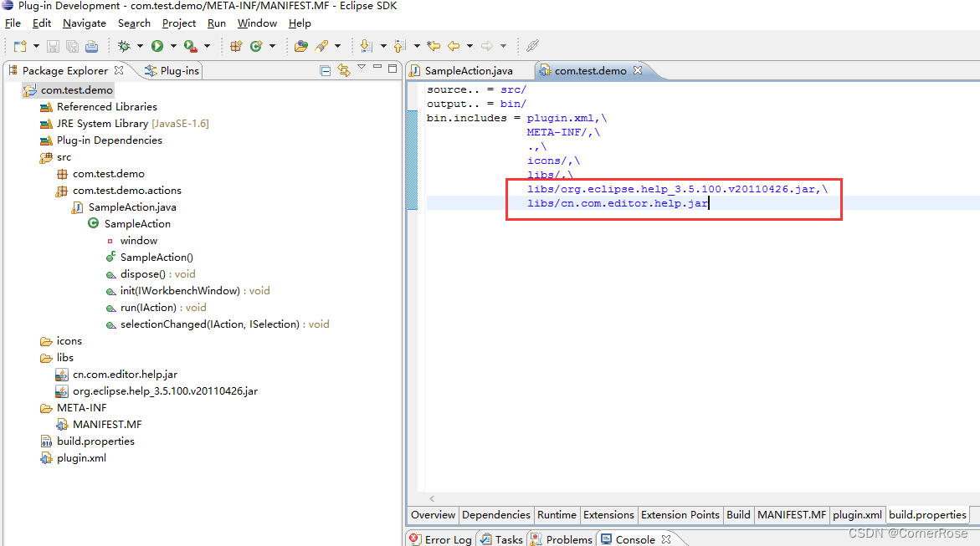This screenshot has height=546, width=980.
Task: Close the Package Explorer view tab
Action: [119, 70]
